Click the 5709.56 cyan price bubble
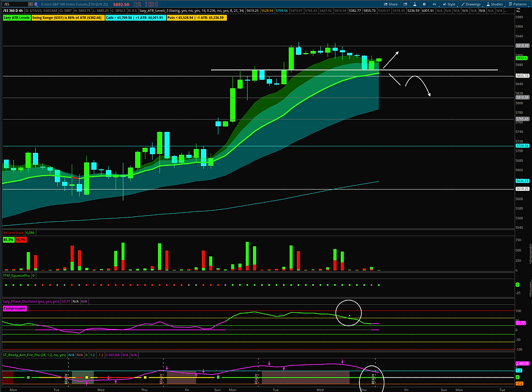532x392 pixels. pyautogui.click(x=522, y=146)
